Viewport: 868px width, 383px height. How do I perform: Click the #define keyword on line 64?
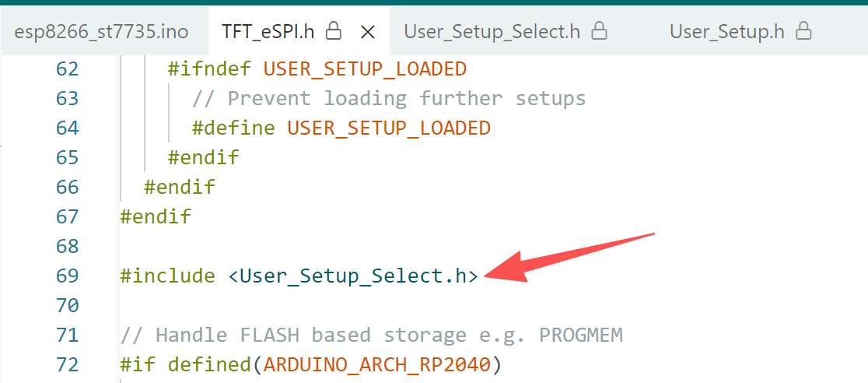pos(233,128)
